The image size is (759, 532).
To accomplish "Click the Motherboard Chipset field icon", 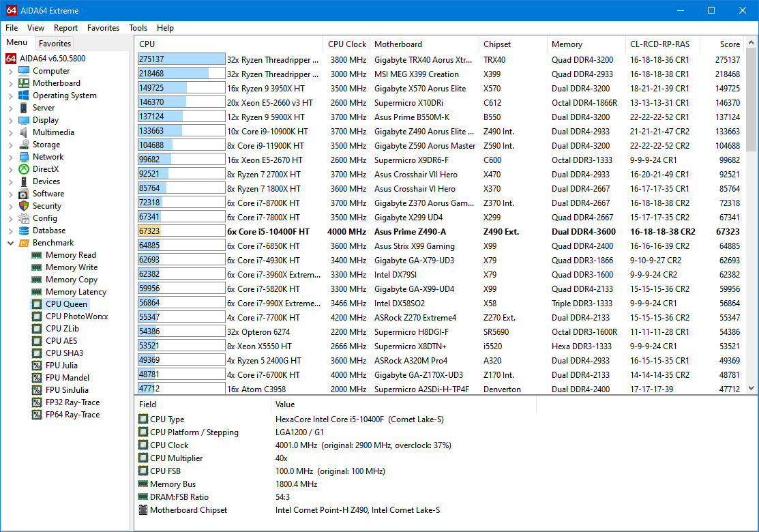I will tap(143, 509).
